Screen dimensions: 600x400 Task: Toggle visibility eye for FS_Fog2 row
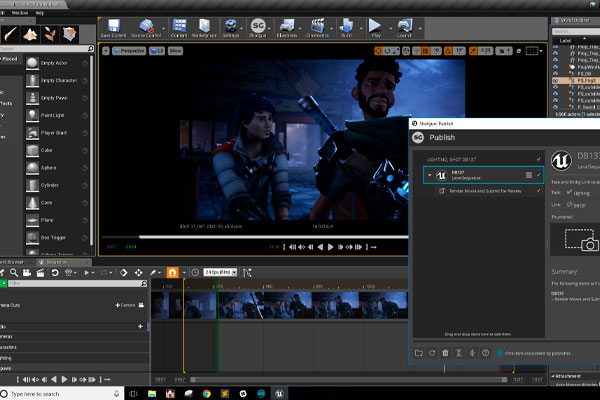(556, 80)
